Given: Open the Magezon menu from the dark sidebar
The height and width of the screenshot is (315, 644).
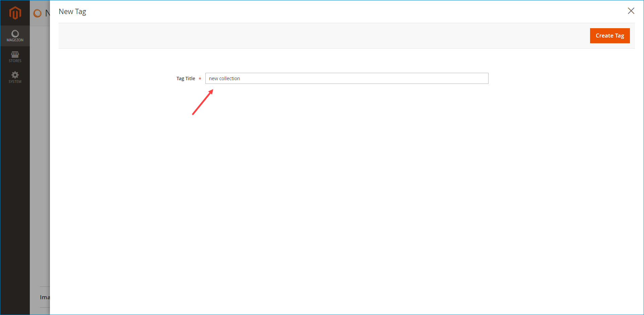Looking at the screenshot, I should 15,36.
